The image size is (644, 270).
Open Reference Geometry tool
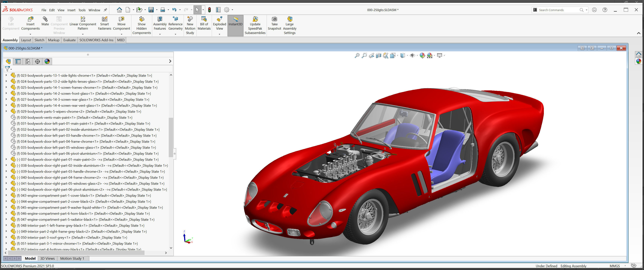click(175, 24)
